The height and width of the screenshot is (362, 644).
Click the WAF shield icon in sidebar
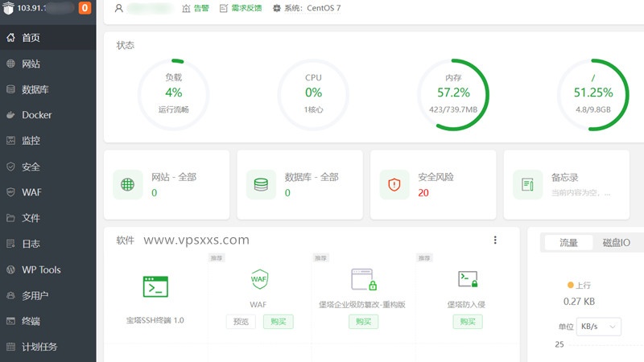tap(11, 192)
